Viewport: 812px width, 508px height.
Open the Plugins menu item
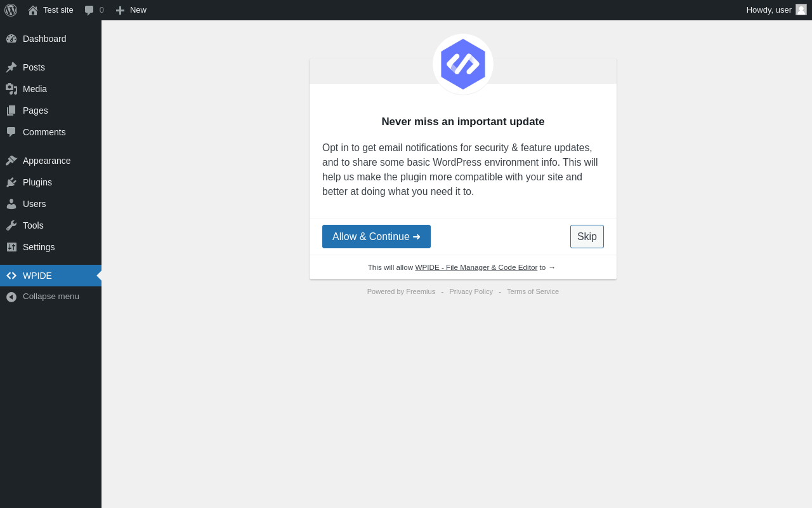click(x=51, y=182)
